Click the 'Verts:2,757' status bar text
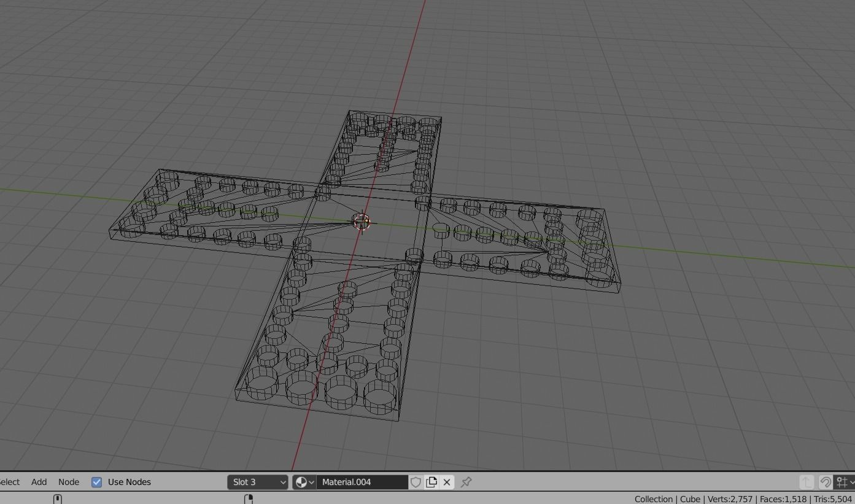This screenshot has width=855, height=504. coord(730,499)
